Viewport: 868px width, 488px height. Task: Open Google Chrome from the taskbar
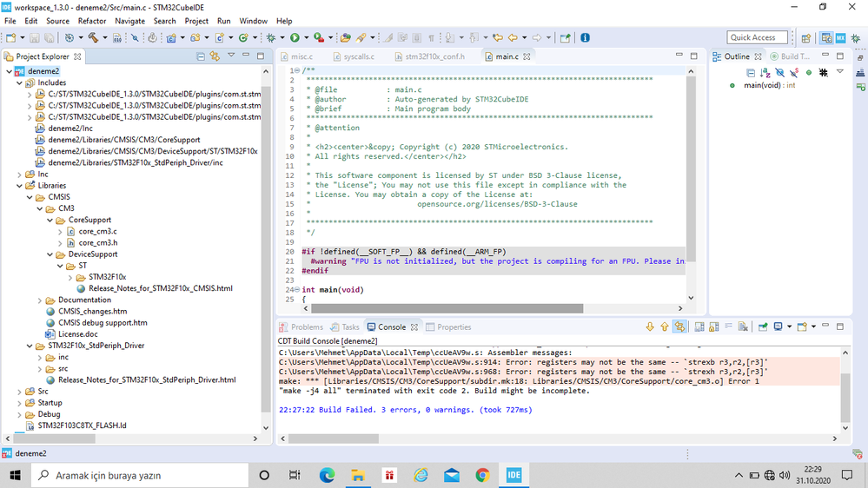482,475
